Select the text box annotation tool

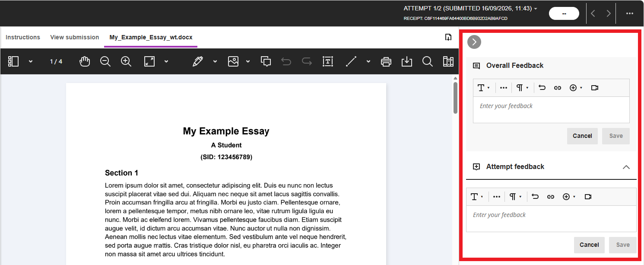pyautogui.click(x=328, y=61)
